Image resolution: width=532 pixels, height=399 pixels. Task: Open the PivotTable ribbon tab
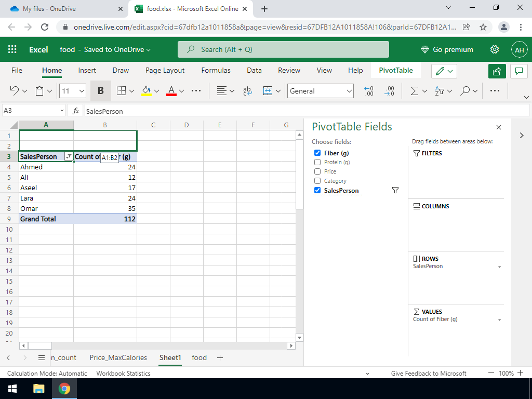point(396,70)
